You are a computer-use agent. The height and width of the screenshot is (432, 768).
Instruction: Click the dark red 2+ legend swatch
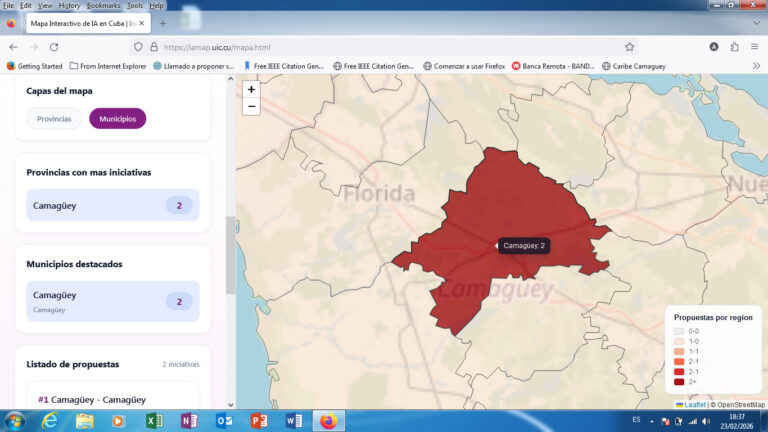point(679,381)
